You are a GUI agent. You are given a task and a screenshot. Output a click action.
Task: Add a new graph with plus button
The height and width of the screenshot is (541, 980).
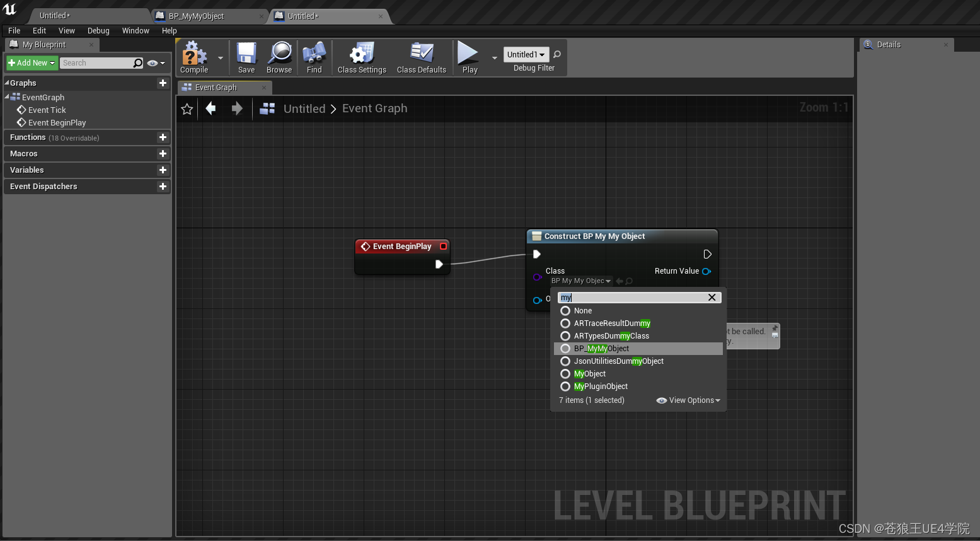(163, 83)
